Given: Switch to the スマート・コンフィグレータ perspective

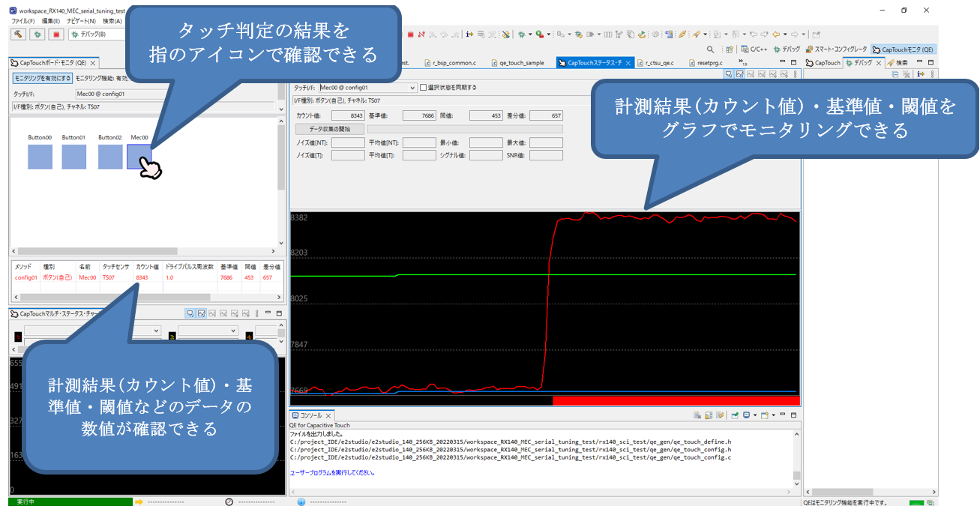Looking at the screenshot, I should tap(836, 49).
